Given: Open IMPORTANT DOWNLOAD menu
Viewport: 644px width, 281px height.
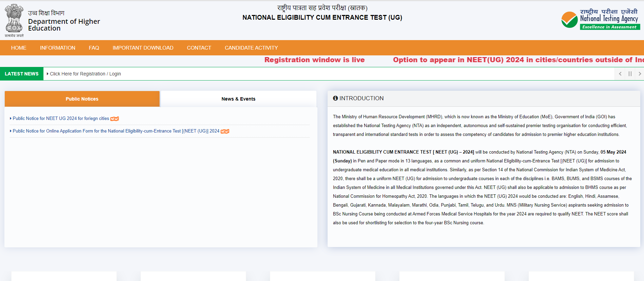Looking at the screenshot, I should tap(143, 48).
